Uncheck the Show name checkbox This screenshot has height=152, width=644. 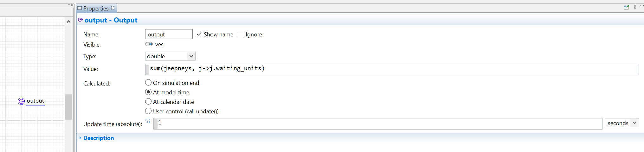pyautogui.click(x=199, y=34)
